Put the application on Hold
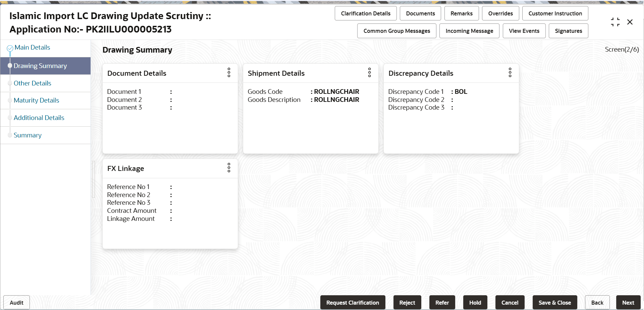 tap(475, 302)
